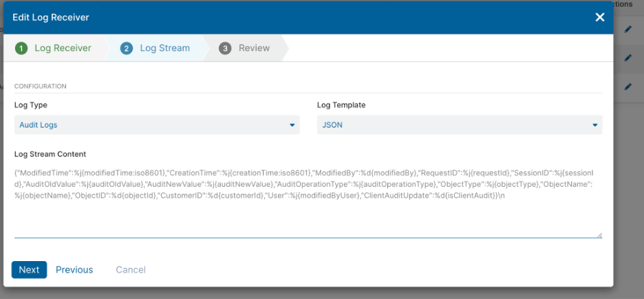This screenshot has height=299, width=644.
Task: Grab the textarea resize handle
Action: coord(600,235)
